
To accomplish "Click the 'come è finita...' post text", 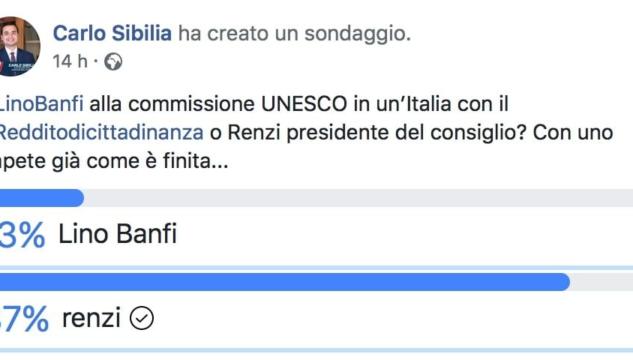I will coord(157,161).
